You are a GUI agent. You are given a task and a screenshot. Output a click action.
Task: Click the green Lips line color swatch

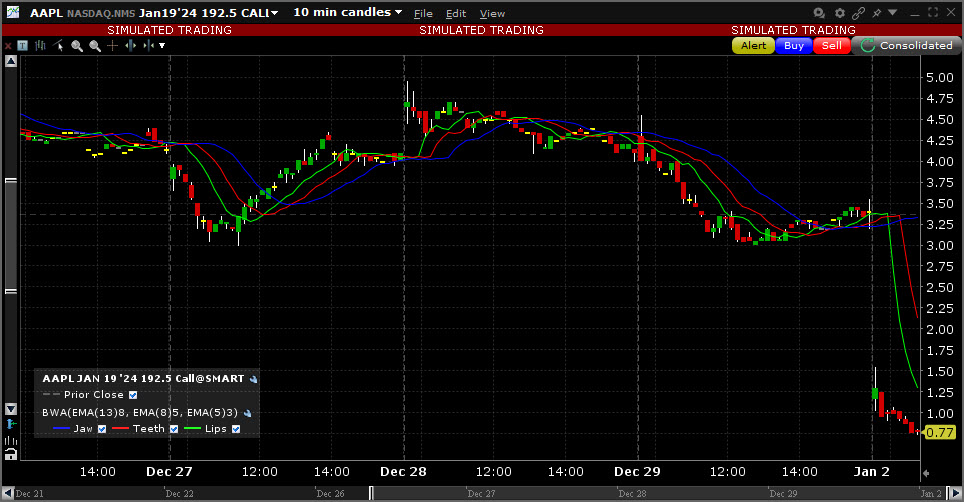tap(192, 429)
